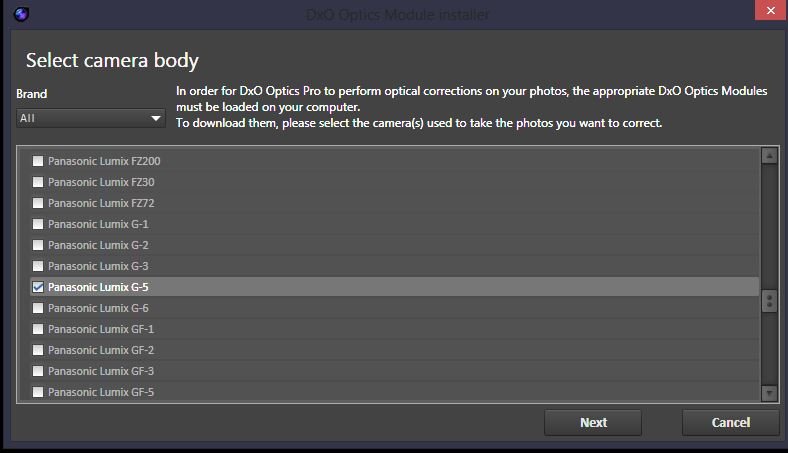Check the box for Panasonic Lumix G-2

point(38,245)
